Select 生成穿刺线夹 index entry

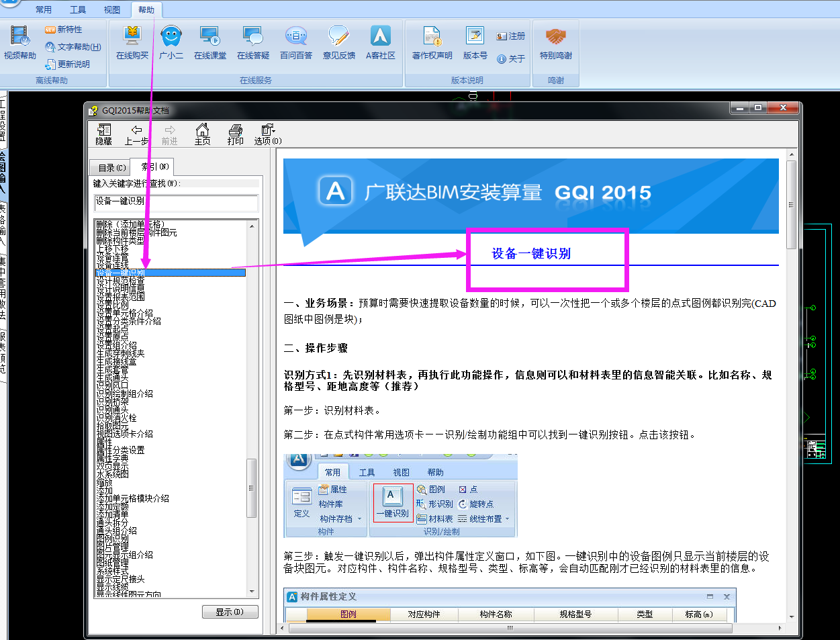coord(120,353)
